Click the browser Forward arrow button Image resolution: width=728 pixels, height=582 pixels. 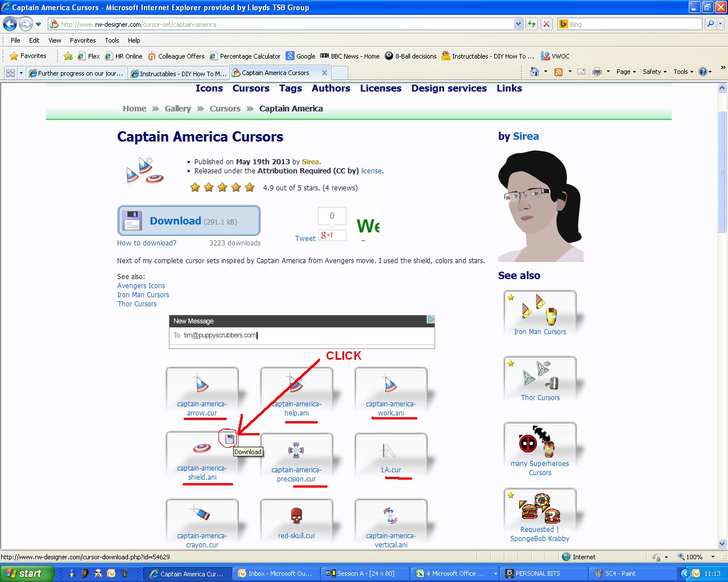[26, 24]
